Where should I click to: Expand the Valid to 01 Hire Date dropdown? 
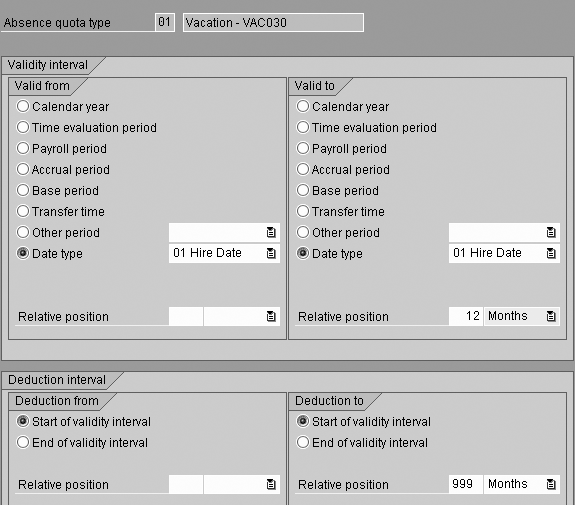tap(504, 253)
